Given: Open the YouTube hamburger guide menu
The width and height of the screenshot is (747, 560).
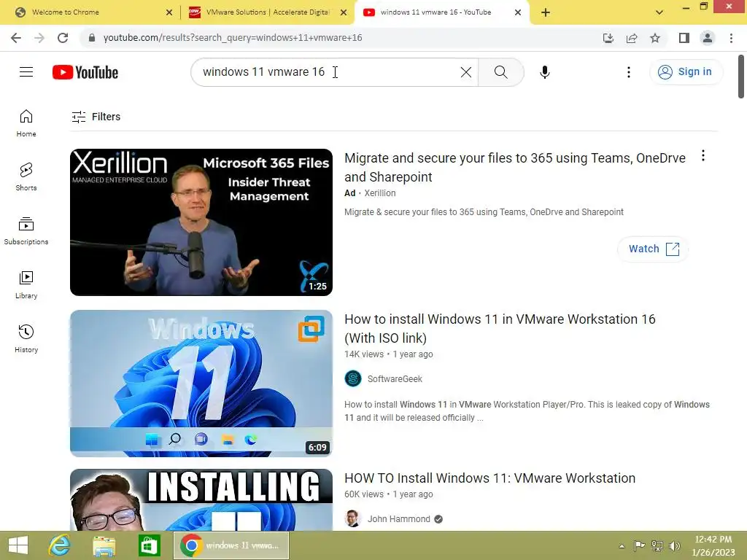Looking at the screenshot, I should (26, 72).
